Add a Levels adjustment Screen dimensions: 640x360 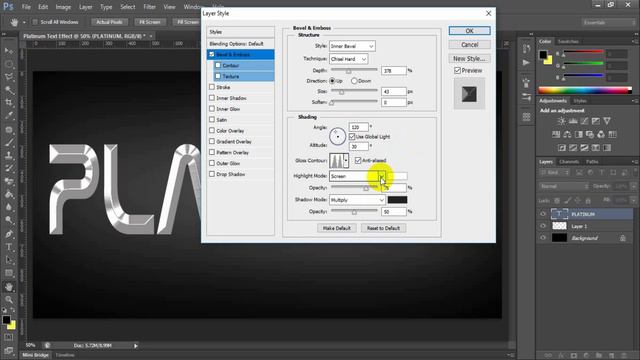tap(573, 121)
